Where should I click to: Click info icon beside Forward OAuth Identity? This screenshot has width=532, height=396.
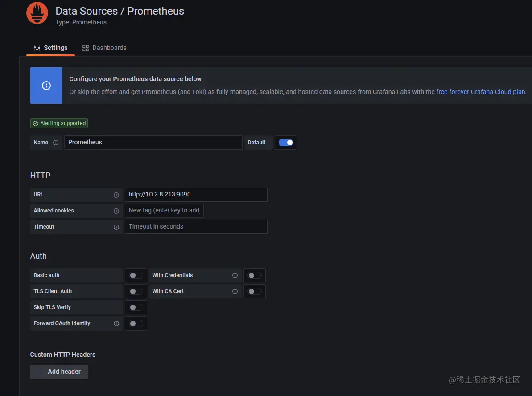pos(116,323)
